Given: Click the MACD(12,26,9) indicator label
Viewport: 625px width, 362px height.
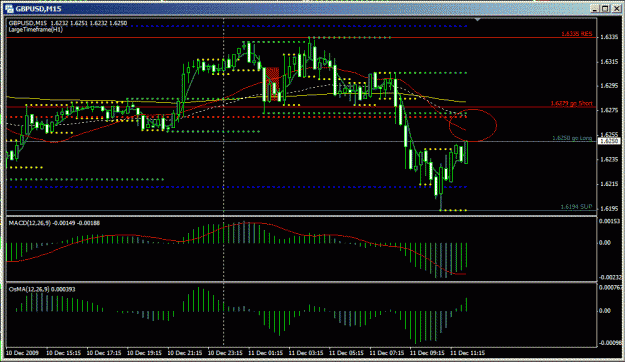Looking at the screenshot, I should point(54,223).
